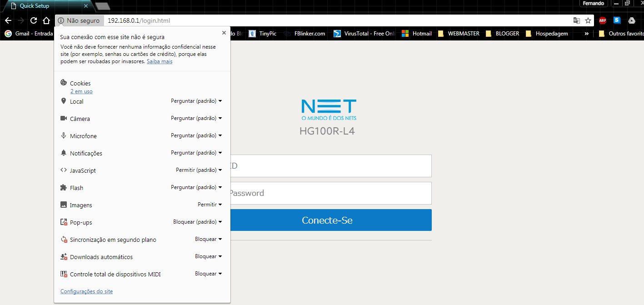Open the BLOGGER bookmarks folder
This screenshot has height=305, width=644.
coord(502,34)
